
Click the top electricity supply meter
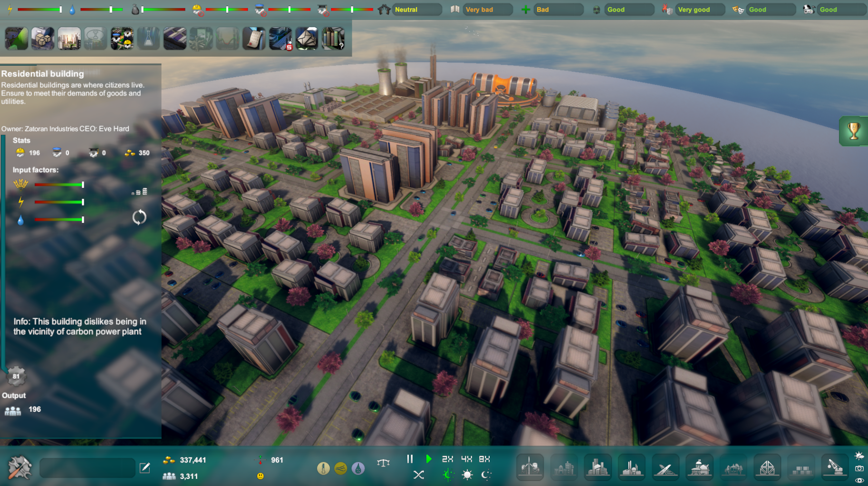click(40, 9)
